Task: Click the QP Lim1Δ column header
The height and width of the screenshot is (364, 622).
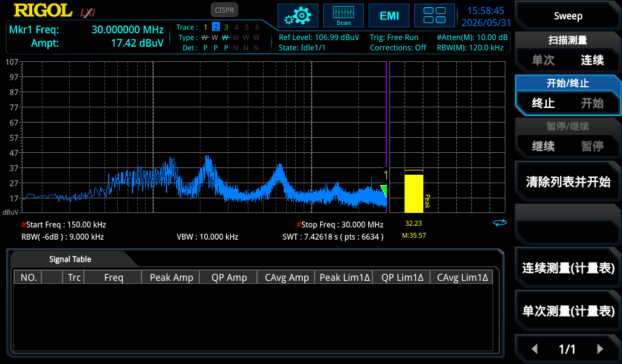Action: (402, 277)
